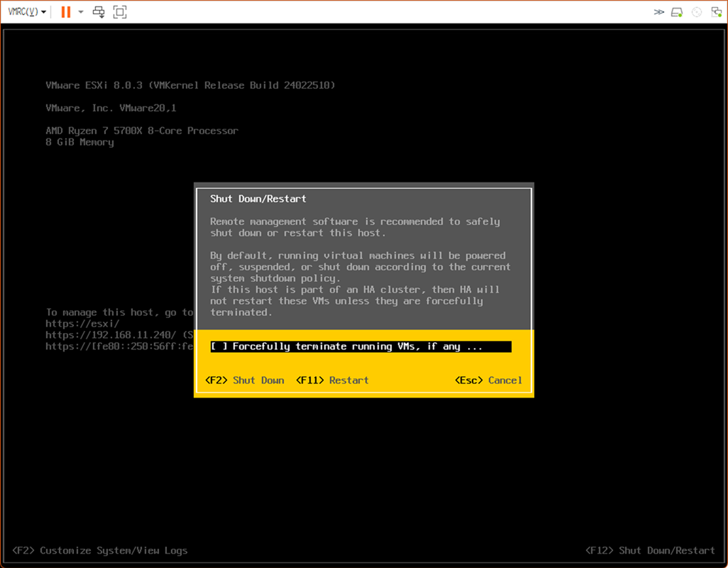Click the VMware, Inc. VMware20,1 text

(111, 108)
